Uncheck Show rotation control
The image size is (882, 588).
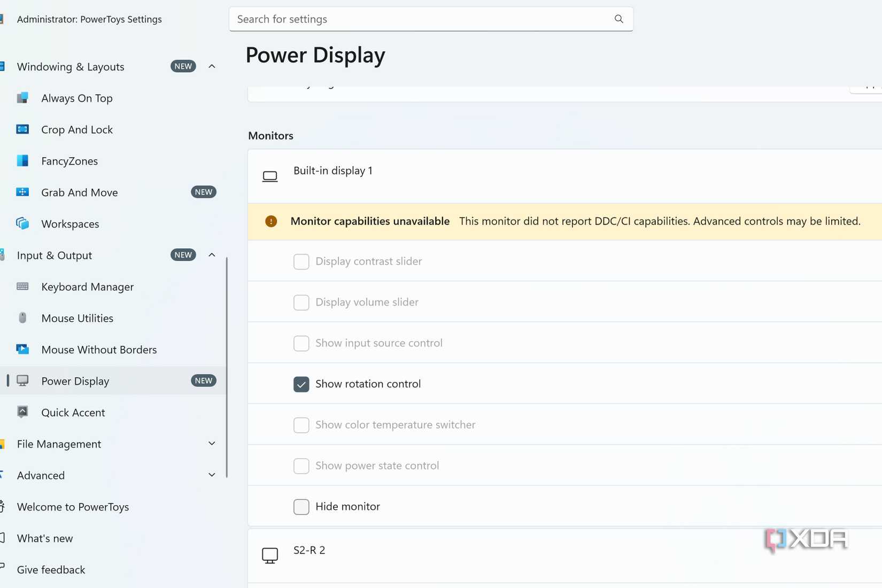click(x=301, y=384)
